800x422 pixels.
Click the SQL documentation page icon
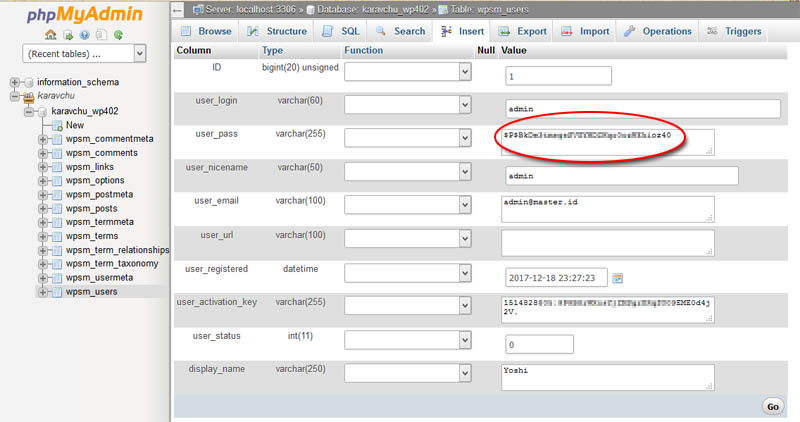[102, 35]
